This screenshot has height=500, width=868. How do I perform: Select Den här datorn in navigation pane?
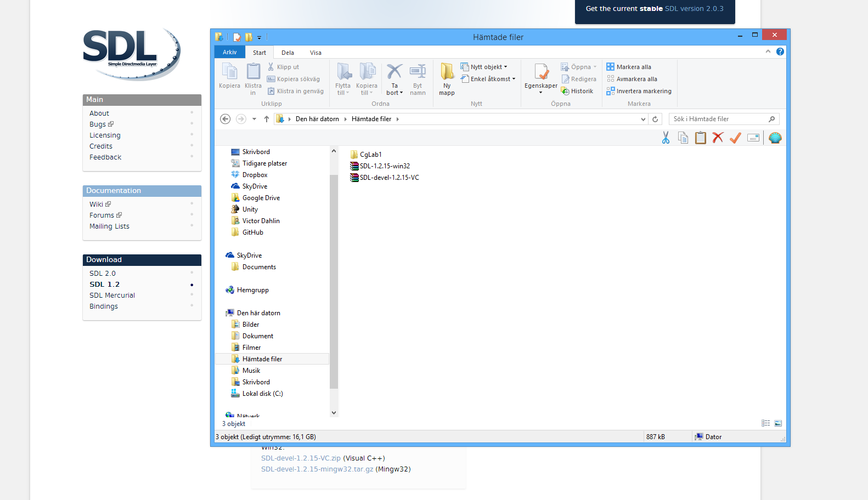point(258,313)
